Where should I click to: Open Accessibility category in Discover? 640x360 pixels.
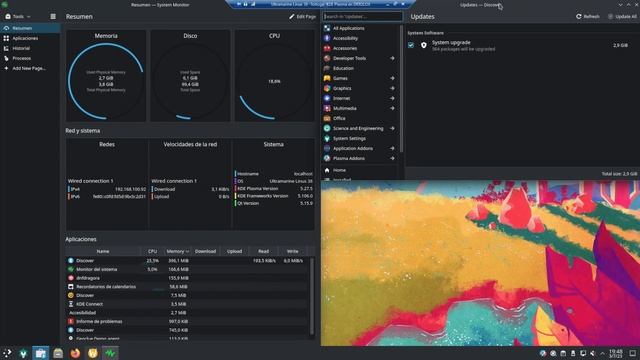[x=360, y=38]
